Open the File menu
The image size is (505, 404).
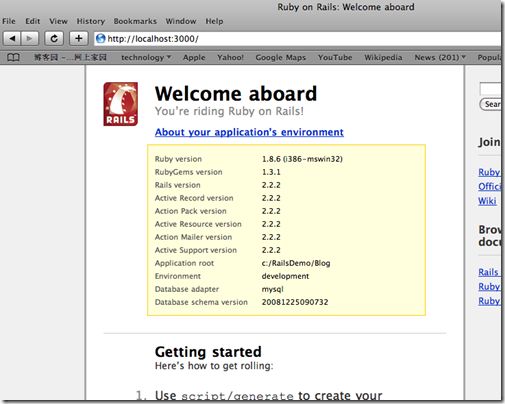pos(9,21)
